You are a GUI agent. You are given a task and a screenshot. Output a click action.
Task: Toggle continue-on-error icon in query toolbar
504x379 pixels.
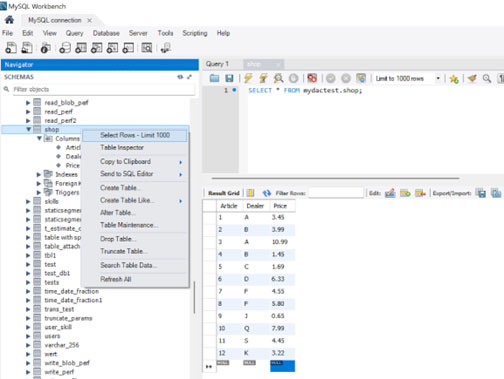tap(312, 78)
